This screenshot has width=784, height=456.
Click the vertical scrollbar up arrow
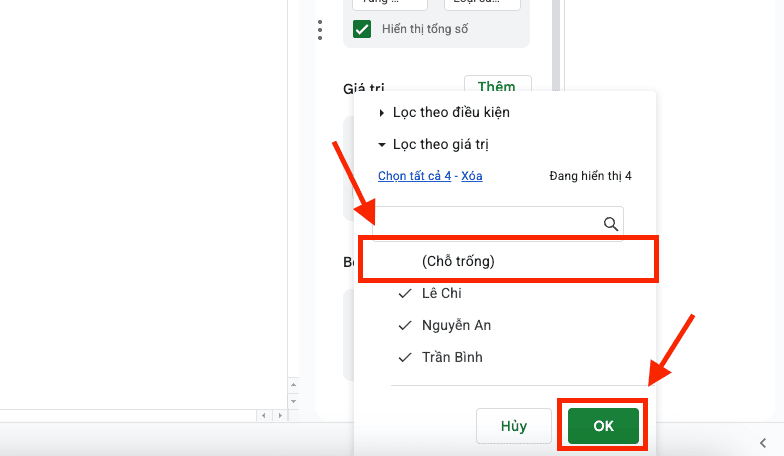[x=294, y=384]
